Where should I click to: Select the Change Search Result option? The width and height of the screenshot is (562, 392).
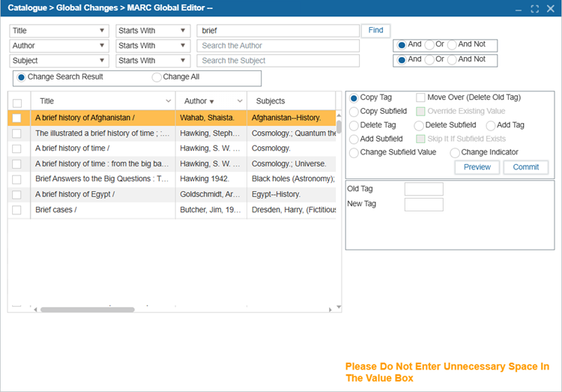click(x=21, y=77)
